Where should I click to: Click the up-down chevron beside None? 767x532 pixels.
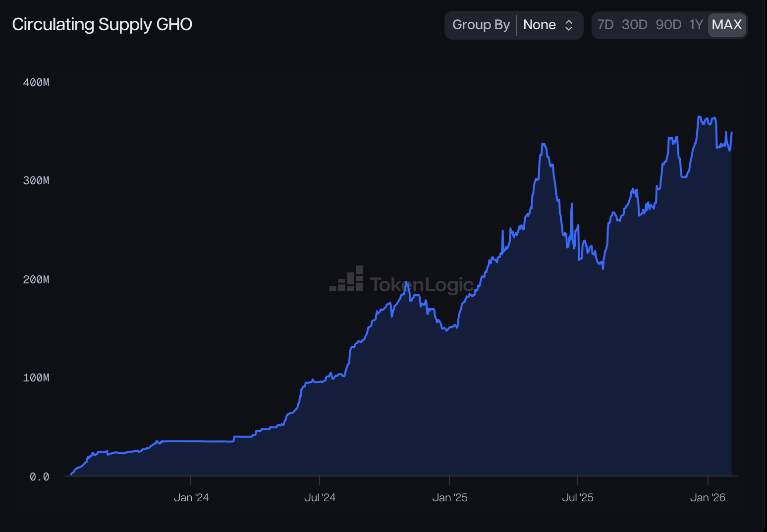(x=569, y=25)
